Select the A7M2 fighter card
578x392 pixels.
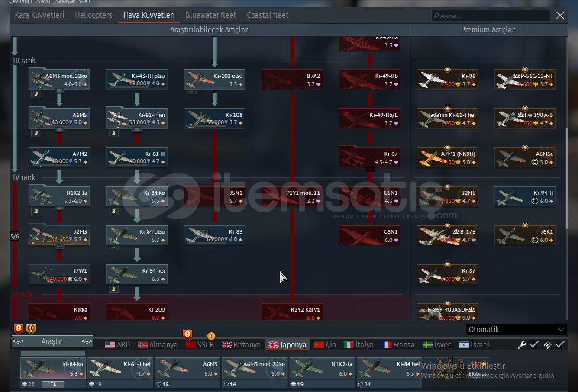(59, 157)
